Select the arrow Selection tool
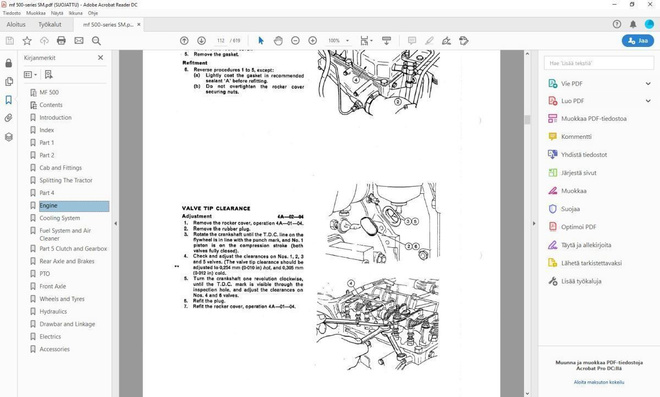The image size is (660, 397). pos(261,41)
